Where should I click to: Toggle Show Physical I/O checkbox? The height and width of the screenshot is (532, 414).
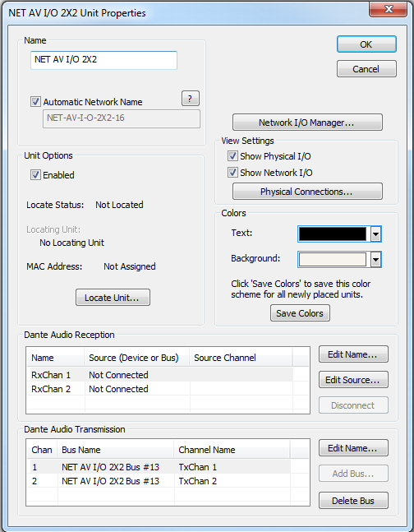click(x=232, y=155)
